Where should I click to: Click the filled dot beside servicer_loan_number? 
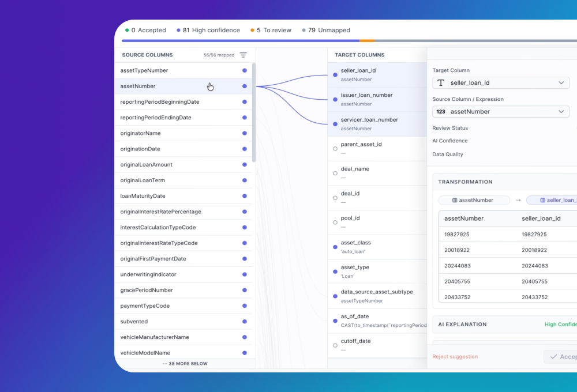point(335,124)
